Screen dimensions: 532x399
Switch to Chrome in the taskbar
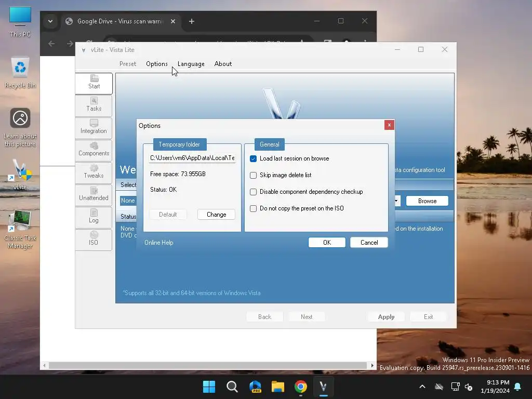coord(301,387)
